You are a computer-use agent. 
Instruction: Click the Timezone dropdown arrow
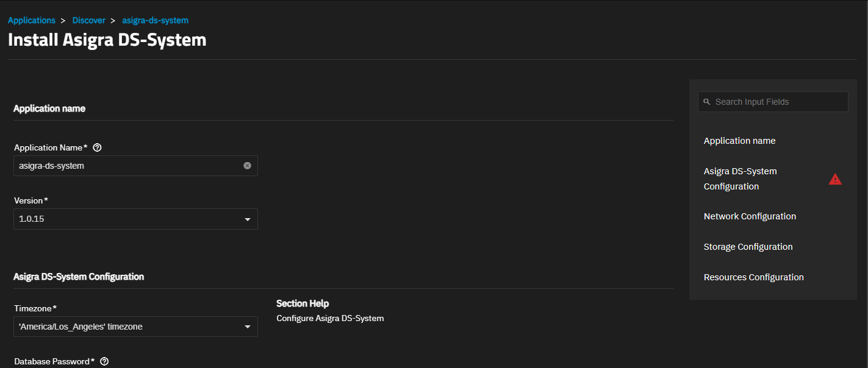click(248, 327)
